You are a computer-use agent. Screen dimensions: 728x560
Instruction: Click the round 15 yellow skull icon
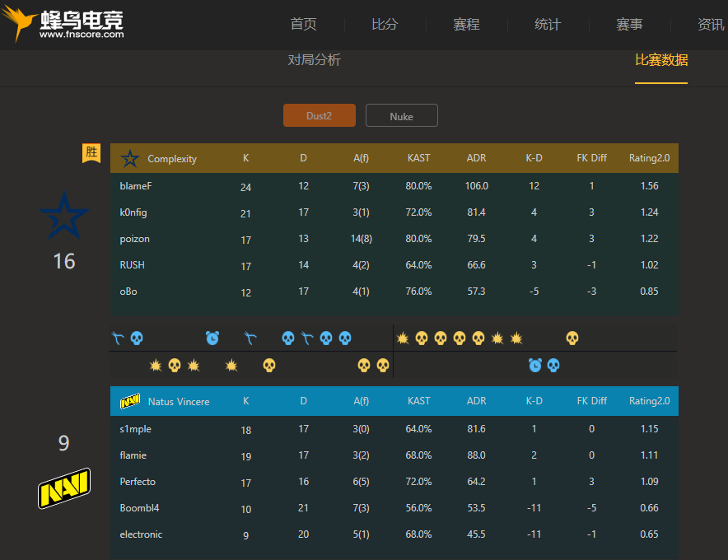383,366
